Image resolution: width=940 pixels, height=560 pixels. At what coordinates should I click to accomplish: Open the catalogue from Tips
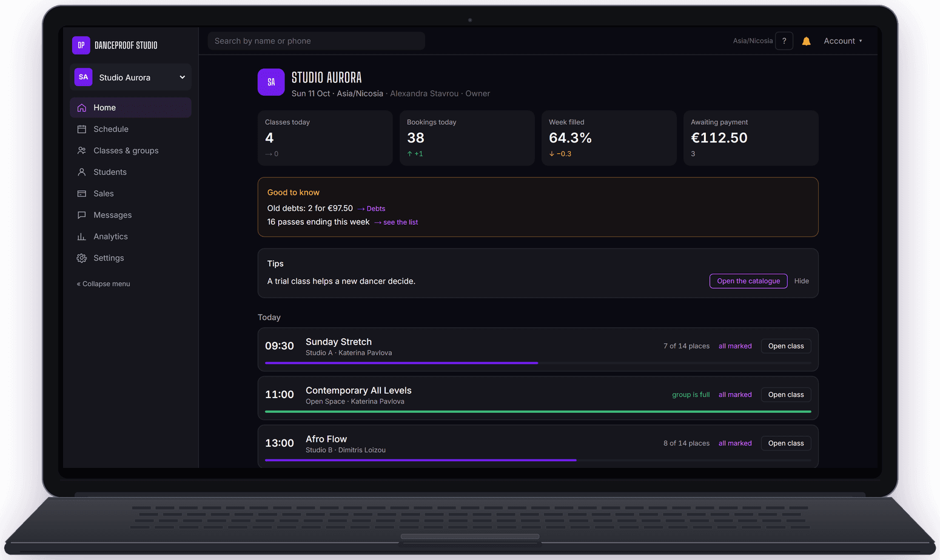(x=748, y=281)
